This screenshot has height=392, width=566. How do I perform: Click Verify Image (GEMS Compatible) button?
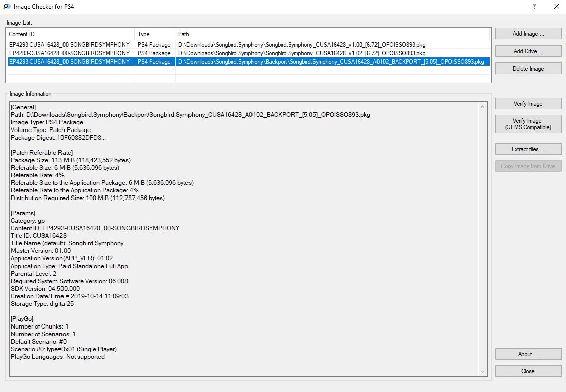[528, 124]
